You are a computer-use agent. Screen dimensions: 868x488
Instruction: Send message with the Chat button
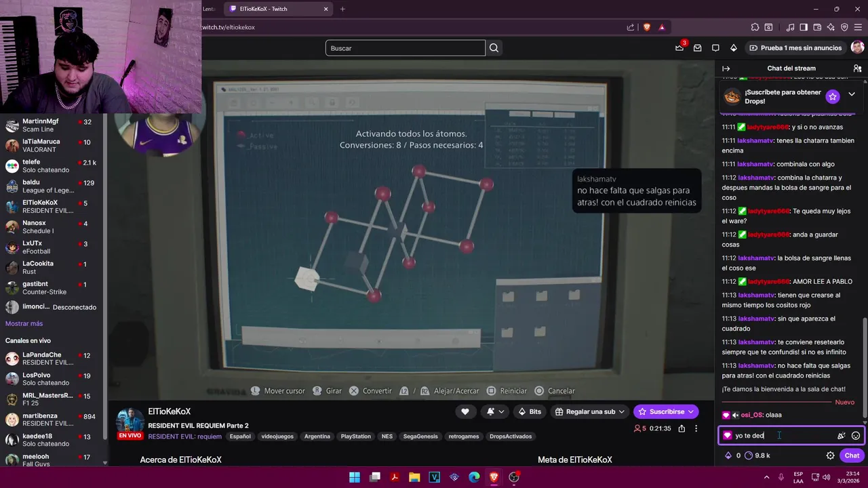852,455
